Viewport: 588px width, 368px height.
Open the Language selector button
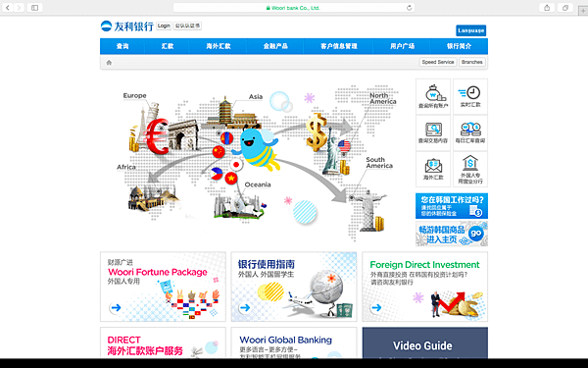pyautogui.click(x=471, y=30)
